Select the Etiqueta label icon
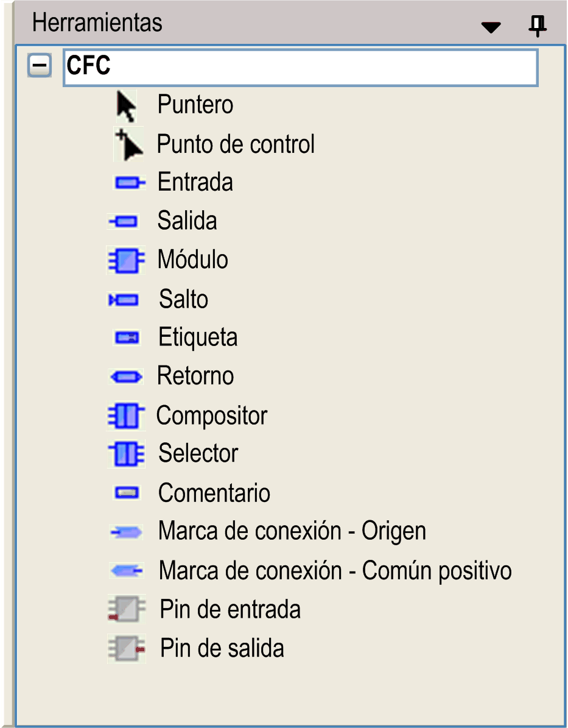 pos(127,337)
